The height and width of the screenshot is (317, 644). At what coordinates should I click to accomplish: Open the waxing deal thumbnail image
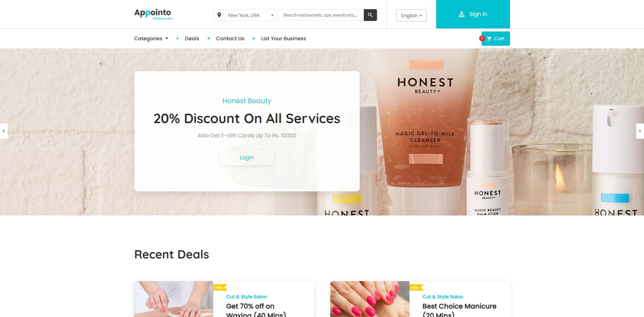174,299
